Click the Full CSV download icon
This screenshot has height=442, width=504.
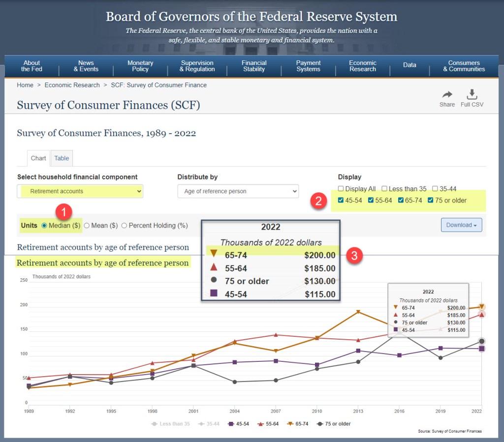(472, 94)
